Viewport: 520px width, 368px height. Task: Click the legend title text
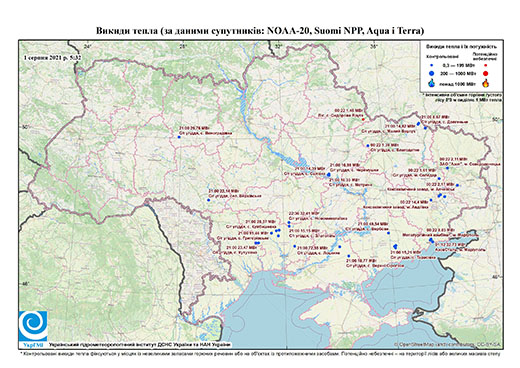461,46
